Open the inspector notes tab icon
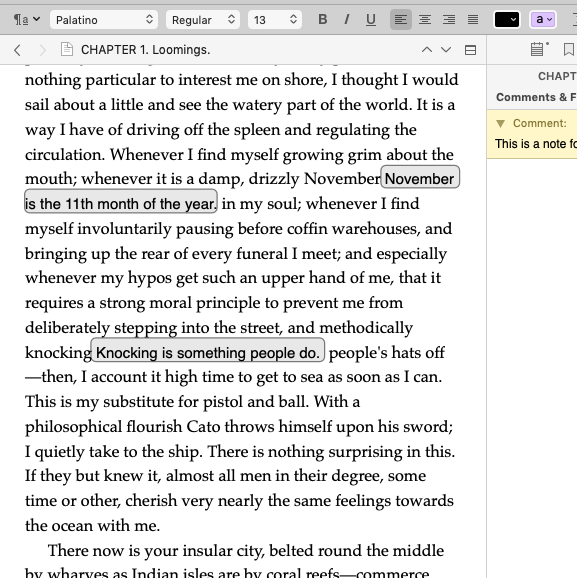 tap(538, 49)
